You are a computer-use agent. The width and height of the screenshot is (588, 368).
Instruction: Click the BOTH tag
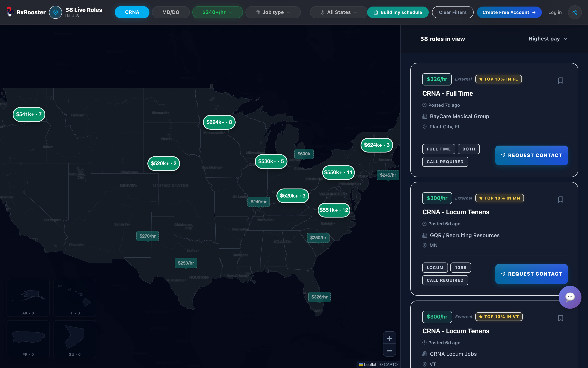point(469,149)
